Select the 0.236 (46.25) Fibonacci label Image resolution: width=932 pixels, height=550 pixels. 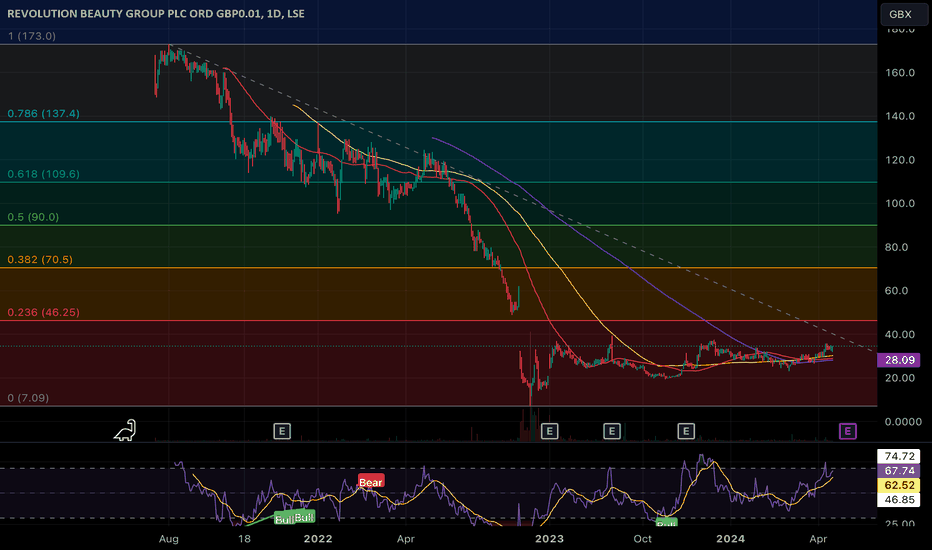tap(43, 312)
